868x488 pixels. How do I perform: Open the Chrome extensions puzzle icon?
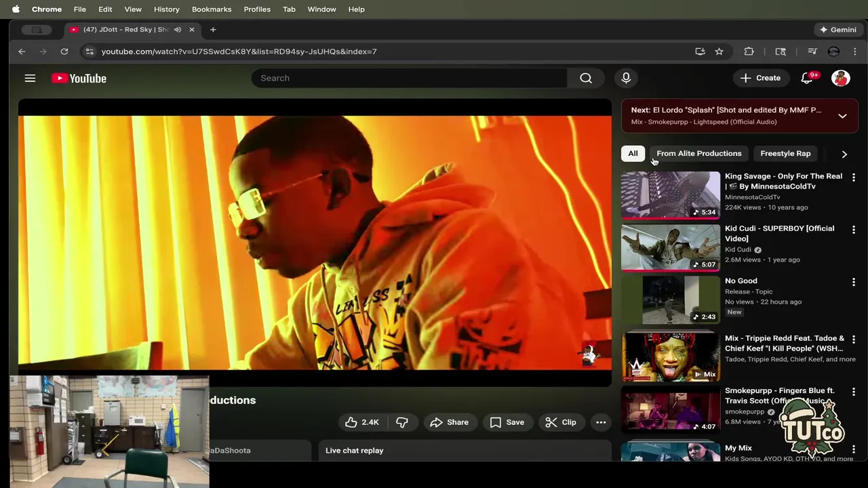(x=749, y=52)
